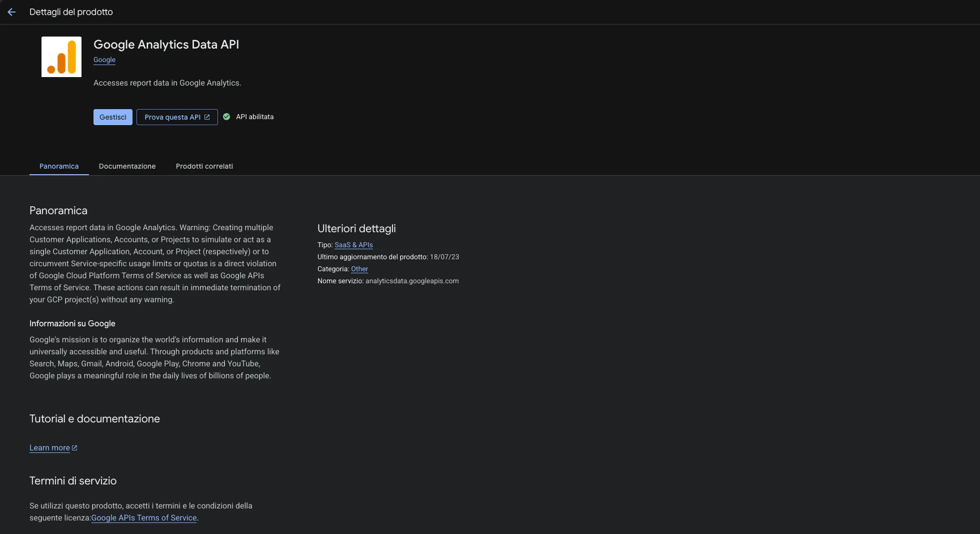Image resolution: width=980 pixels, height=534 pixels.
Task: Select the Panoramica tab
Action: pos(59,166)
